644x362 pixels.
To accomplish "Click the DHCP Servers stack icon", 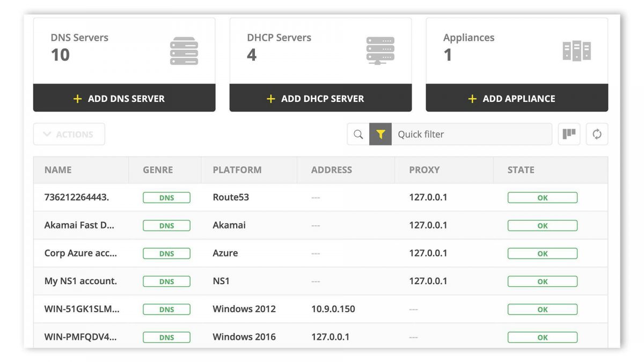I will (380, 49).
